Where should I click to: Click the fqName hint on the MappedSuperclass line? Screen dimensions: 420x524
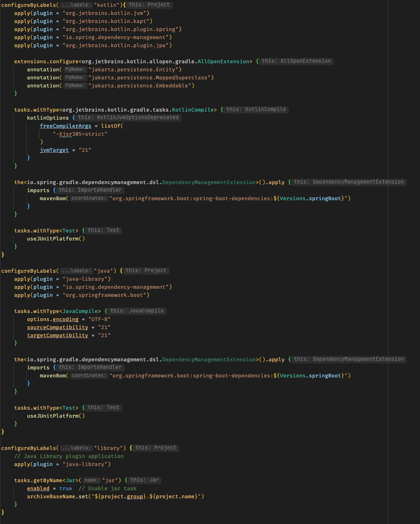(75, 77)
